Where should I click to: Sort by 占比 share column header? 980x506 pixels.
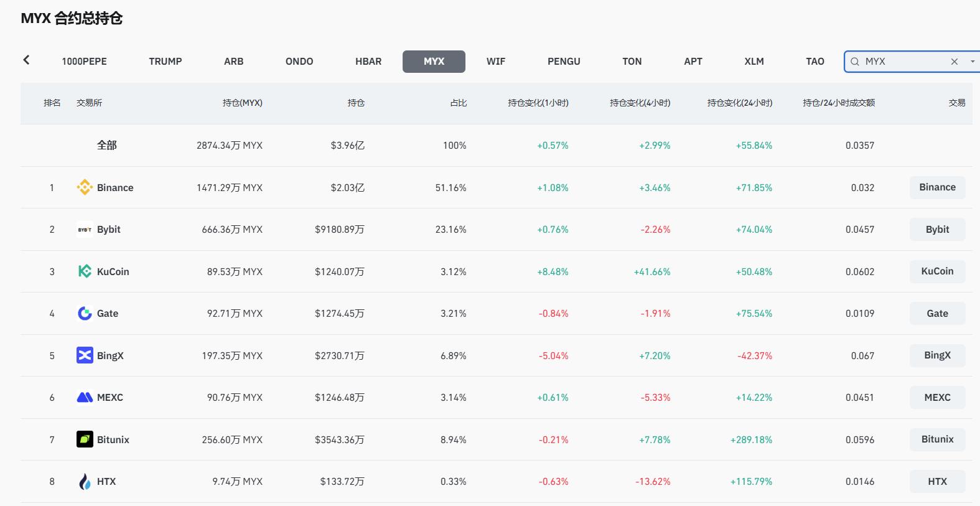tap(458, 103)
